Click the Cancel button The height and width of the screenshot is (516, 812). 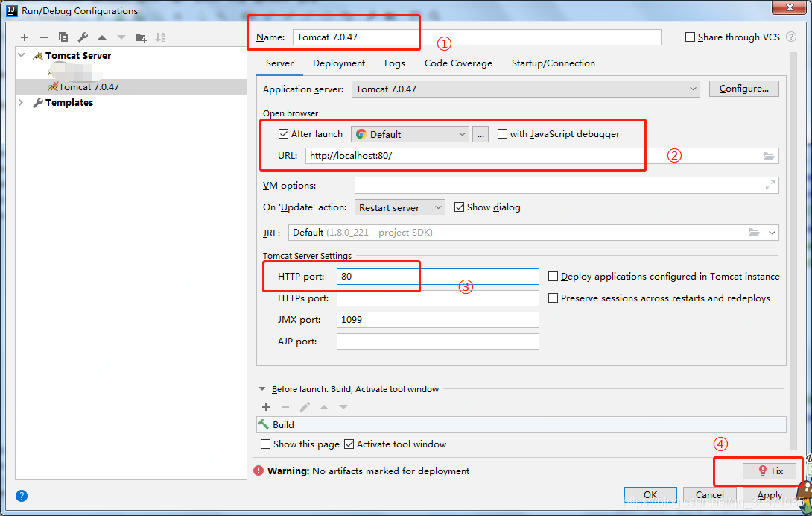[x=709, y=494]
